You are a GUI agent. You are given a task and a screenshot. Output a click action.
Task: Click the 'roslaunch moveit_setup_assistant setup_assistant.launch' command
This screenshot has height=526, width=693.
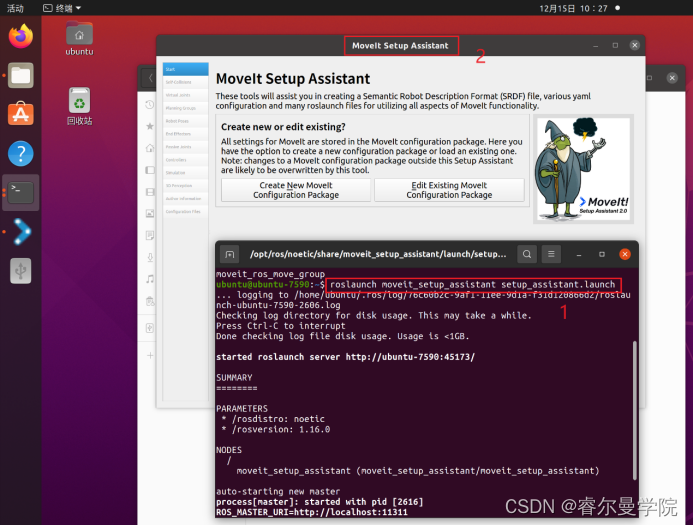[x=472, y=285]
